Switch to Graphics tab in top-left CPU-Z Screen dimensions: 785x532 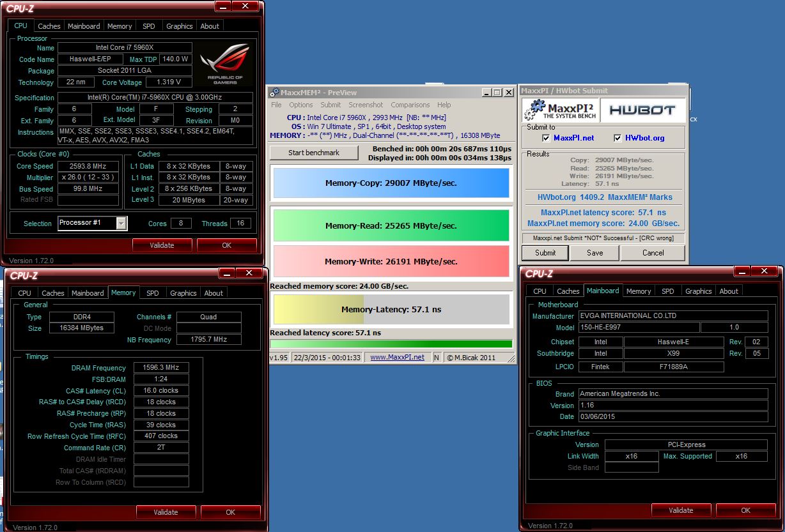tap(179, 26)
